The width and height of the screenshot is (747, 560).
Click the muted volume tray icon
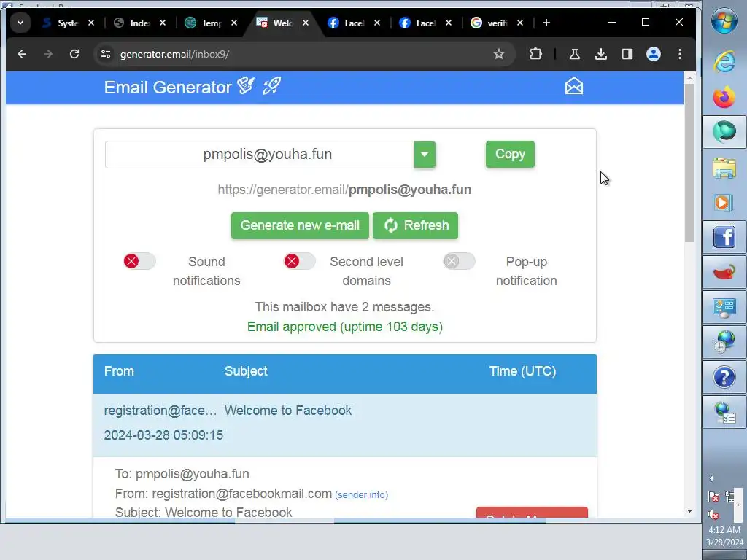[x=713, y=514]
